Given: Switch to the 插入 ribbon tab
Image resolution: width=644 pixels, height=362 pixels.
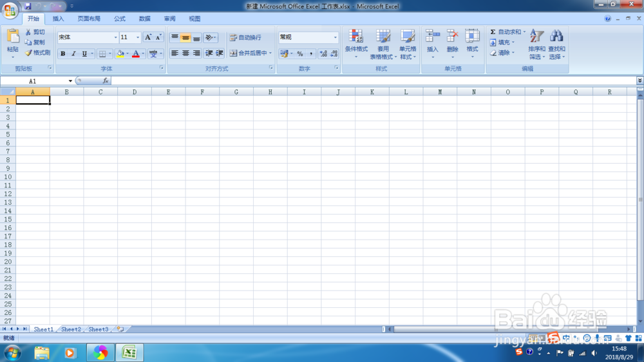Looking at the screenshot, I should click(59, 19).
